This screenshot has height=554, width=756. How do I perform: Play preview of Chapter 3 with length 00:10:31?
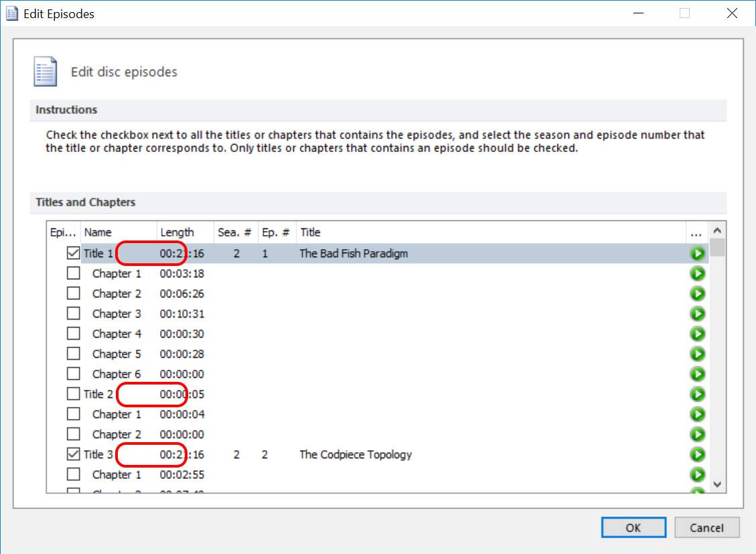[x=697, y=314]
